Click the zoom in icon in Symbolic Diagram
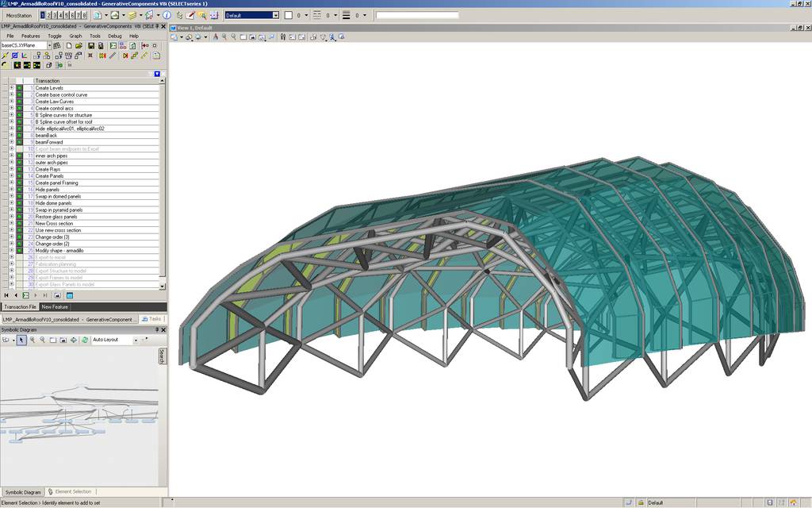The image size is (812, 508). coord(32,340)
